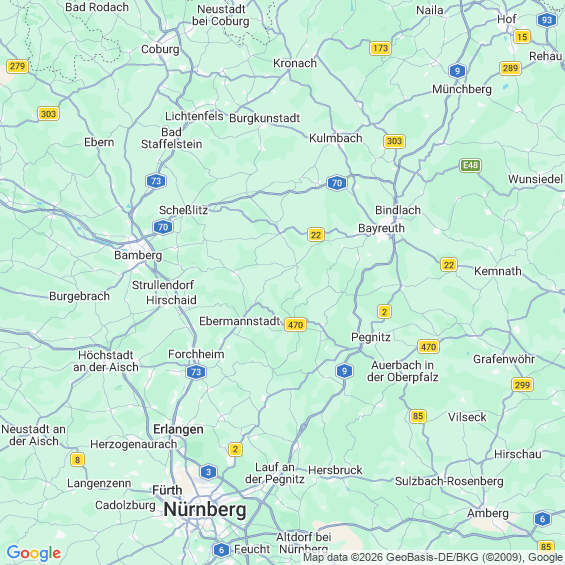Click the B470 shield beside Ebermannstadt

(295, 325)
